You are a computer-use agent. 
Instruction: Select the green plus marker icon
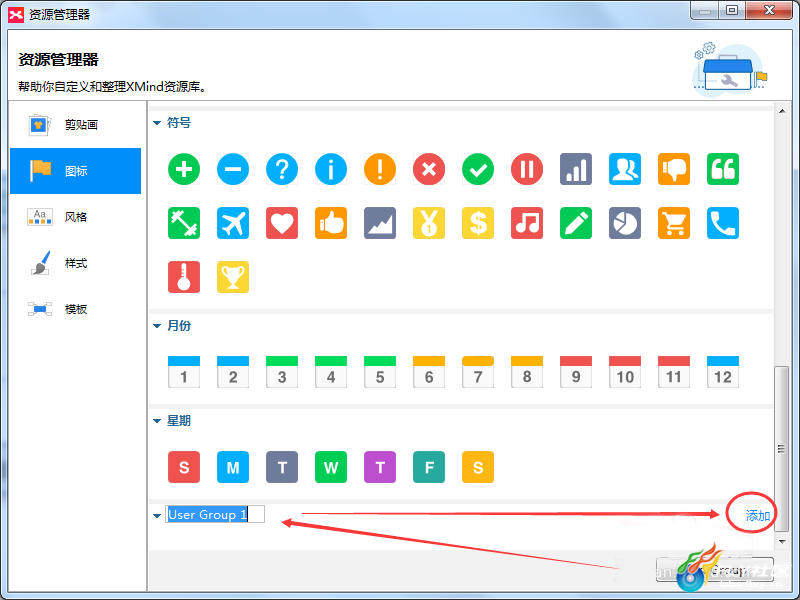[x=184, y=169]
